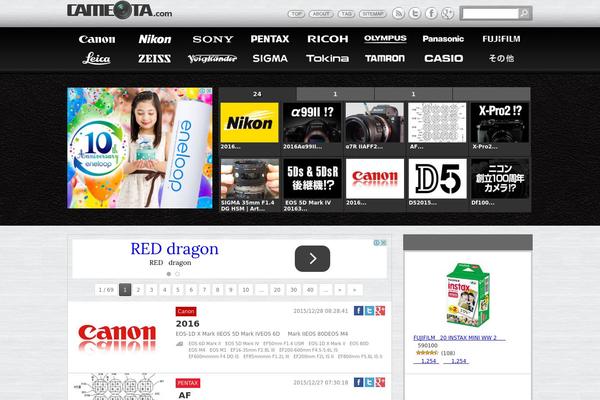
Task: Open the α99II !? thumbnail article
Action: [312, 122]
